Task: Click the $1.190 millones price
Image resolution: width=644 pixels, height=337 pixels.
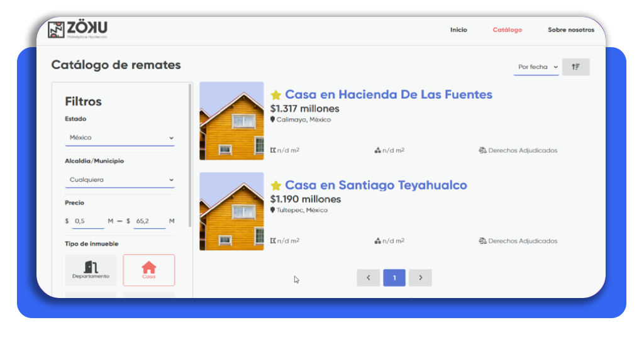Action: pos(306,199)
